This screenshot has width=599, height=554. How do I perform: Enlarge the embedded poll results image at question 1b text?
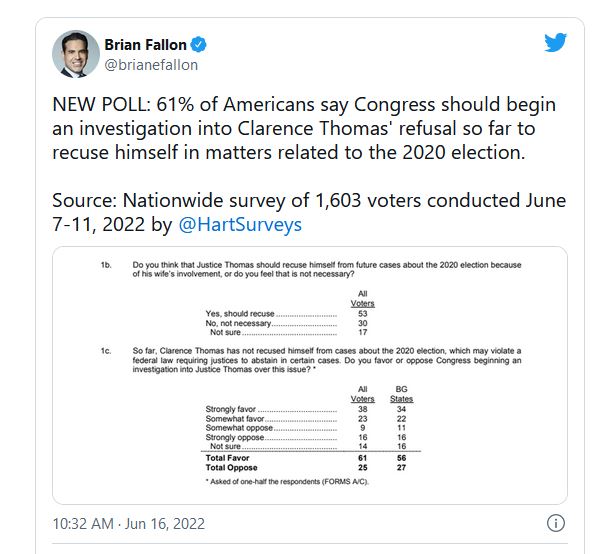(327, 269)
